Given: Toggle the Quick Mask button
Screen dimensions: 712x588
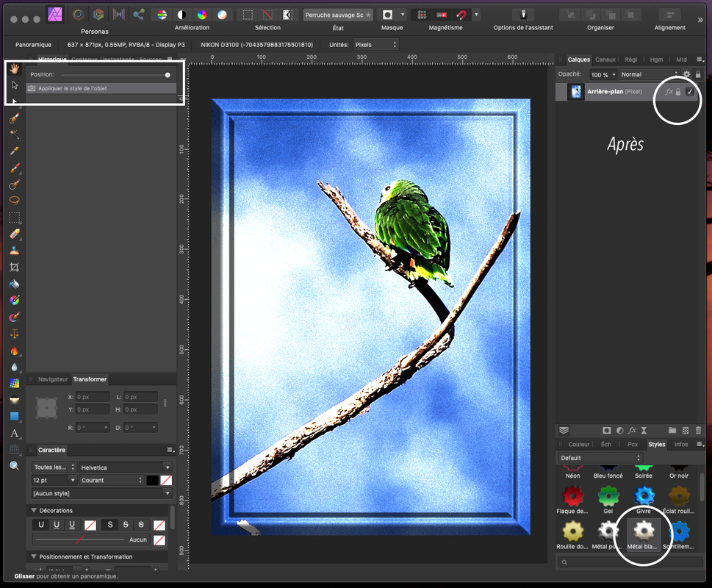Looking at the screenshot, I should [387, 15].
